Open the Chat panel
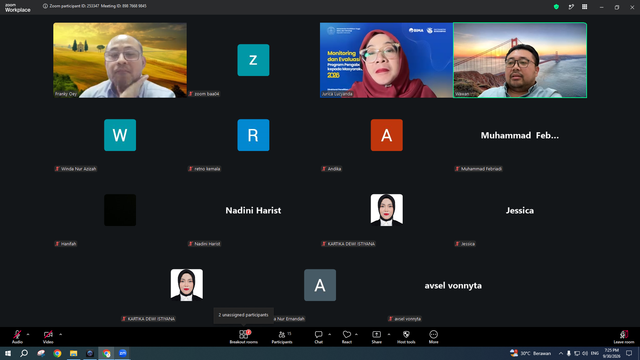The height and width of the screenshot is (360, 640). click(318, 336)
